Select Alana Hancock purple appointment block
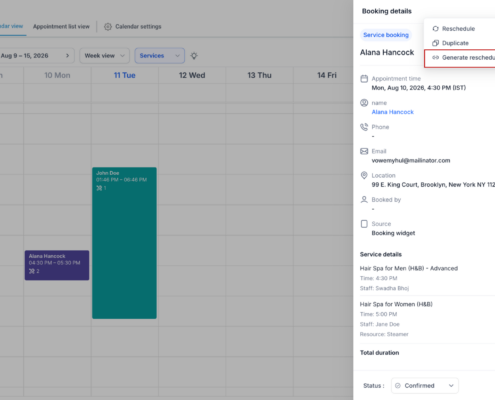Screen dimensions: 495x400 point(57,265)
